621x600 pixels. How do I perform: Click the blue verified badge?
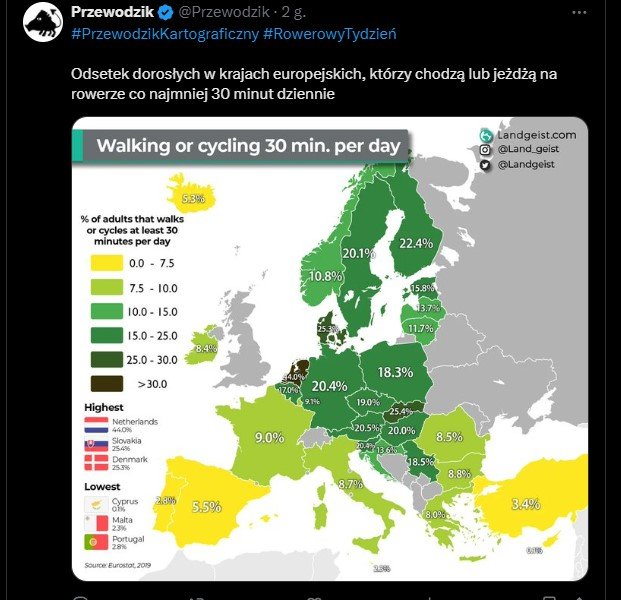[x=166, y=13]
